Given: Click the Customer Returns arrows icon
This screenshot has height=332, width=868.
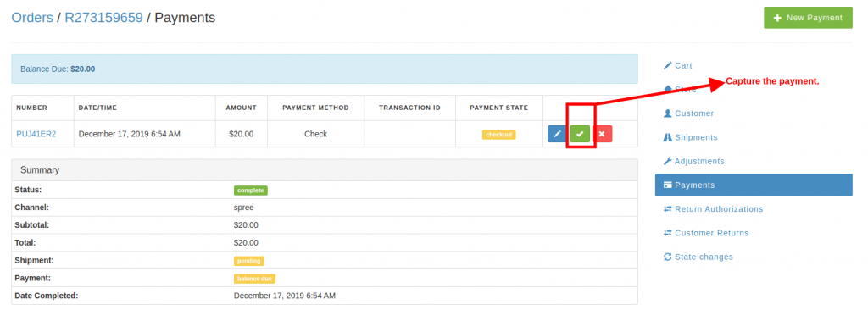Looking at the screenshot, I should [x=667, y=233].
